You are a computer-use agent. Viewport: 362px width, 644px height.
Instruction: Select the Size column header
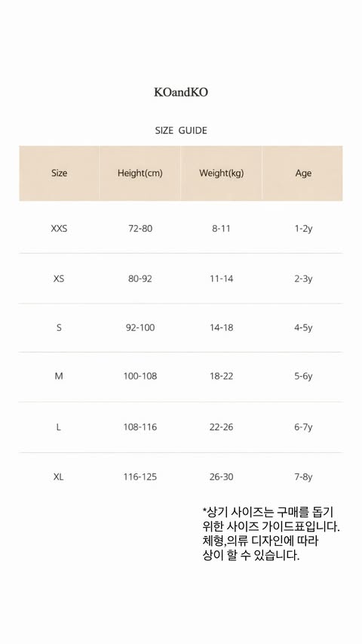59,173
